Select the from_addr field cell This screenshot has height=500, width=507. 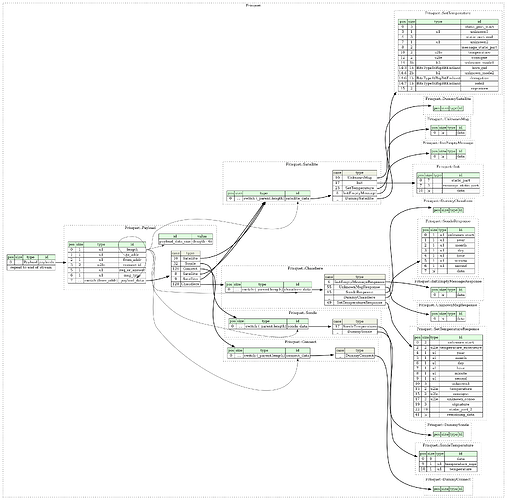(x=132, y=260)
